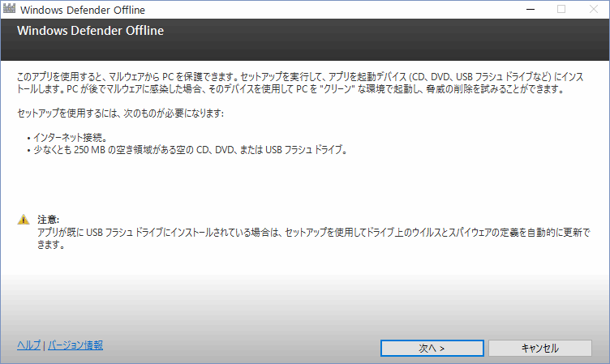
Task: Close the Windows Defender Offline window
Action: [x=594, y=9]
